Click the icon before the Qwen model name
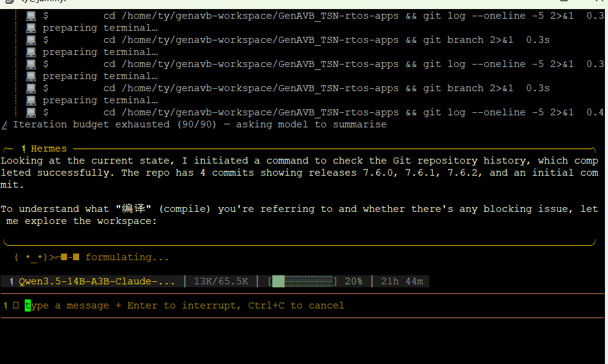 11,282
